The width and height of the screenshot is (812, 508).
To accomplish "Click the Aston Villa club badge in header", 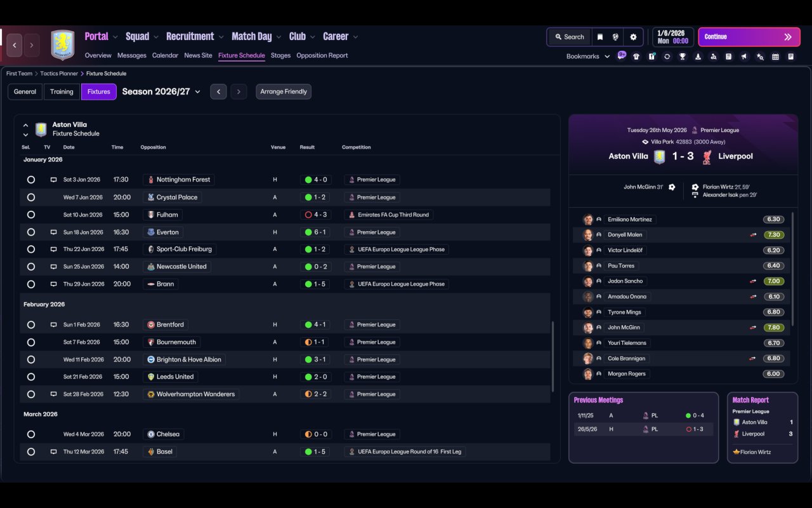I will (x=62, y=45).
